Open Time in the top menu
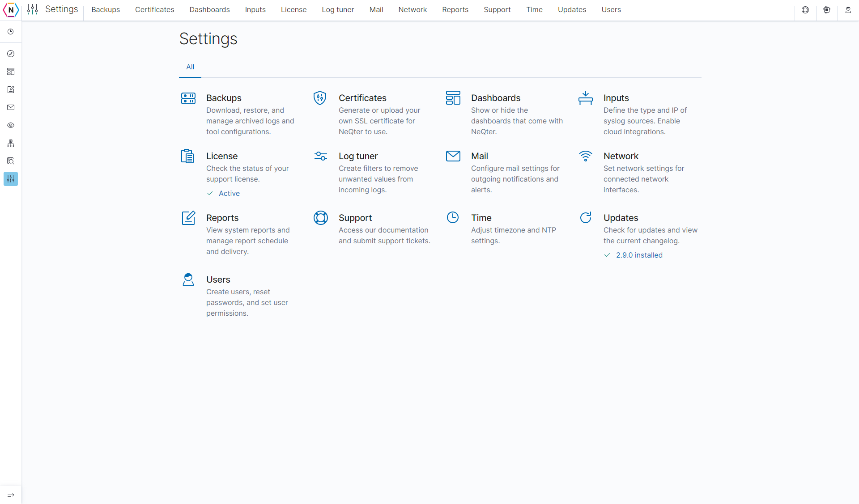 click(535, 10)
